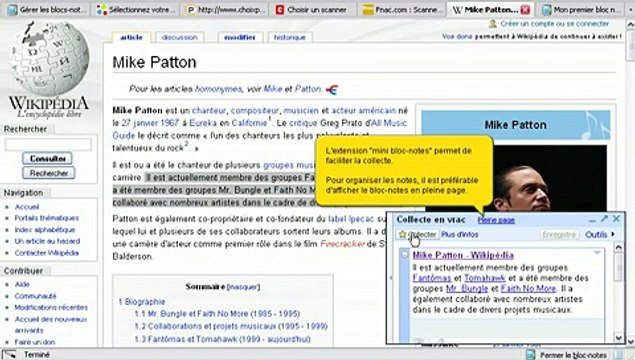Collapse the mini notebook side panel arrow
This screenshot has width=635, height=360.
pyautogui.click(x=391, y=278)
